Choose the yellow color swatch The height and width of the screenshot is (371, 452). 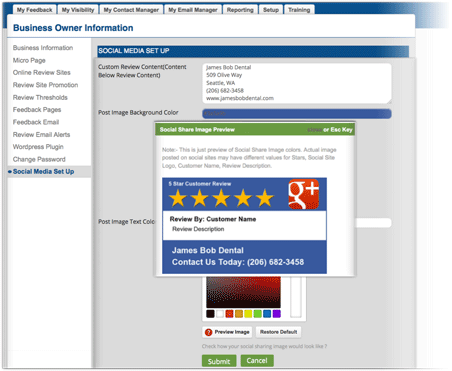(248, 314)
